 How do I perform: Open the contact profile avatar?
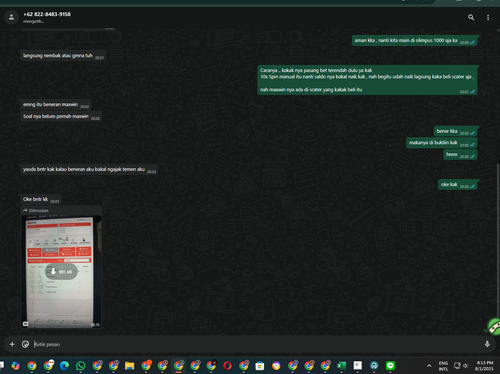pos(11,17)
